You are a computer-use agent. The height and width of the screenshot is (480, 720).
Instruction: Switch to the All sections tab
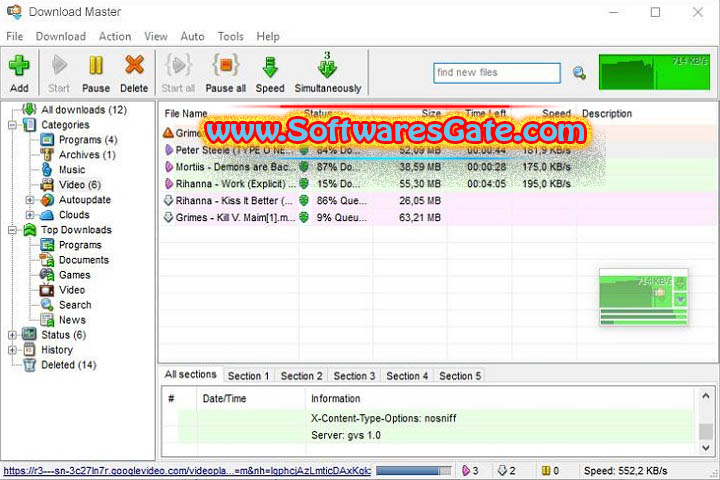191,375
